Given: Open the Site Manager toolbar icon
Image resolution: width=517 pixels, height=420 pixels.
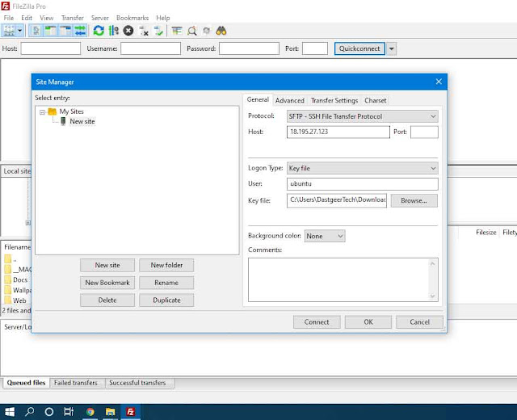Looking at the screenshot, I should (x=9, y=31).
